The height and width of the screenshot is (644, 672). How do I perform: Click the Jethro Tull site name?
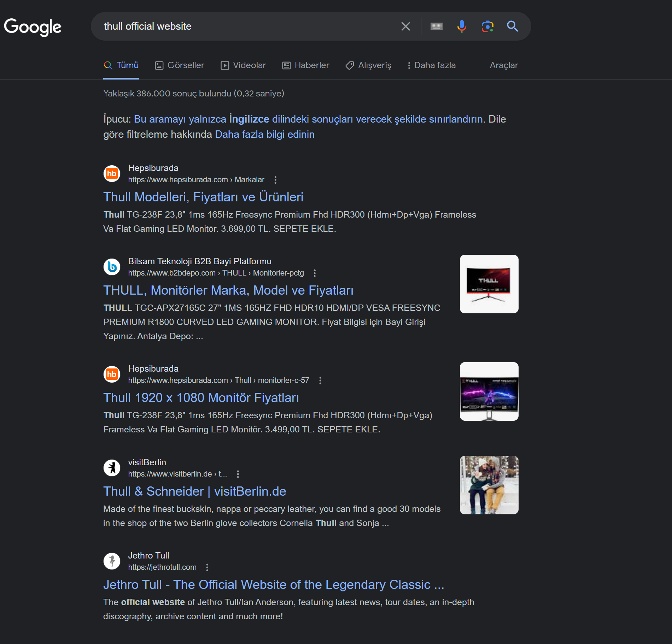pyautogui.click(x=148, y=556)
